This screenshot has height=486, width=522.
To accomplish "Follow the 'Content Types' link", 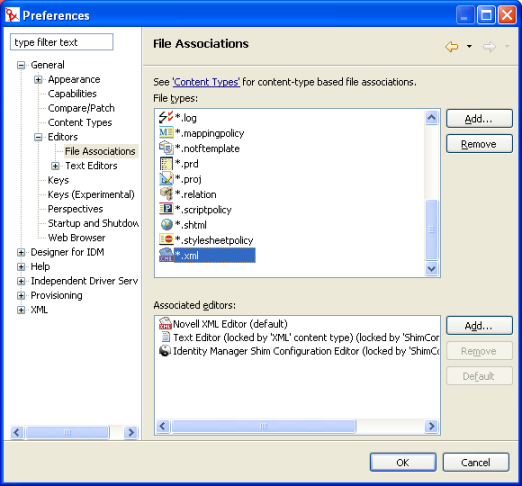I will coord(206,82).
